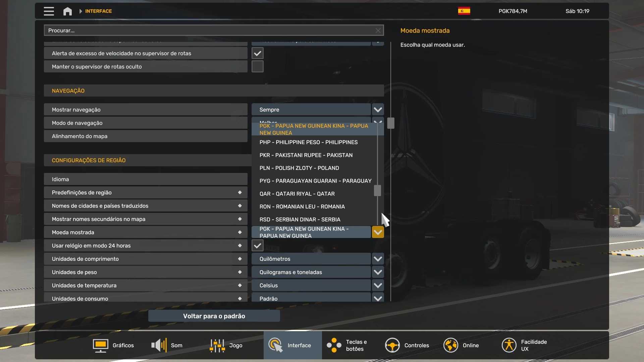This screenshot has height=362, width=644.
Task: Enable keeping route supervisor hidden checkbox
Action: pyautogui.click(x=257, y=67)
